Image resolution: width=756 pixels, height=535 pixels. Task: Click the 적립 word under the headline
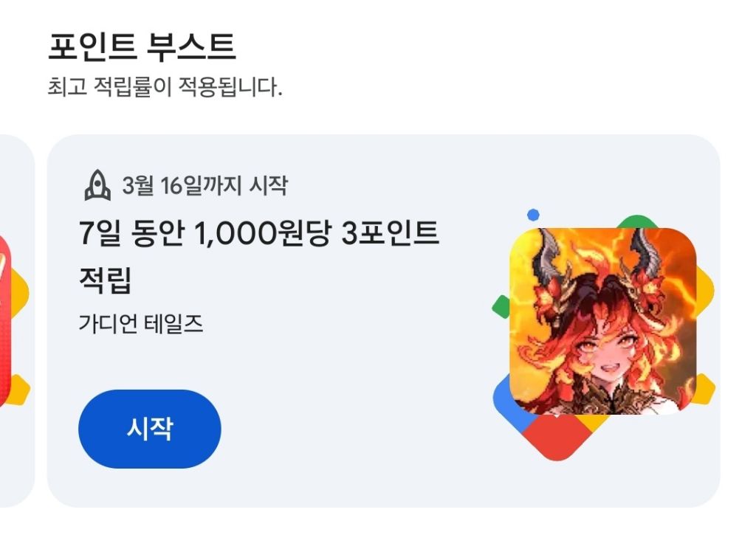(x=105, y=279)
